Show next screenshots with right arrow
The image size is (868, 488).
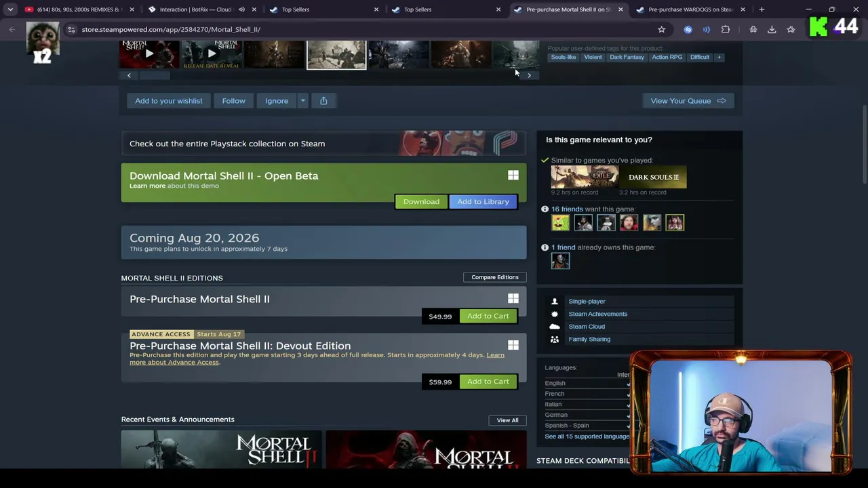coord(529,75)
